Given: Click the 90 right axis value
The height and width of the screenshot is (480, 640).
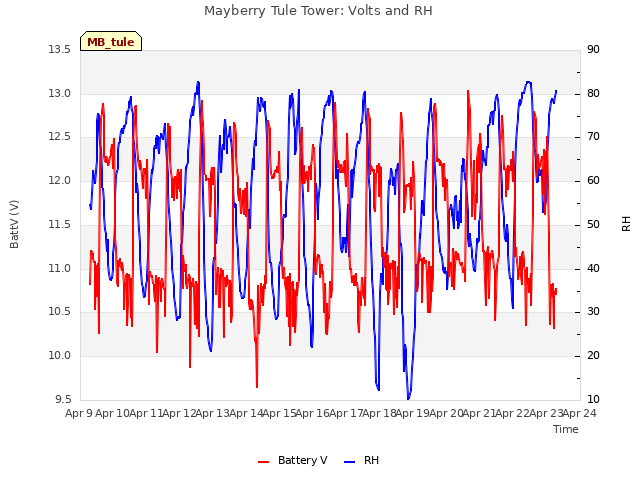Looking at the screenshot, I should coord(593,49).
